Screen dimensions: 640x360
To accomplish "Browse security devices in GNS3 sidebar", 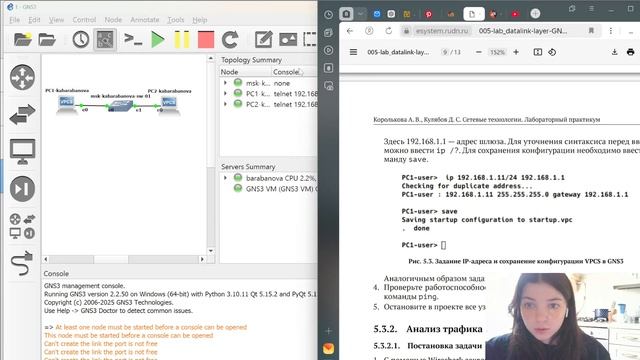I will (x=22, y=189).
